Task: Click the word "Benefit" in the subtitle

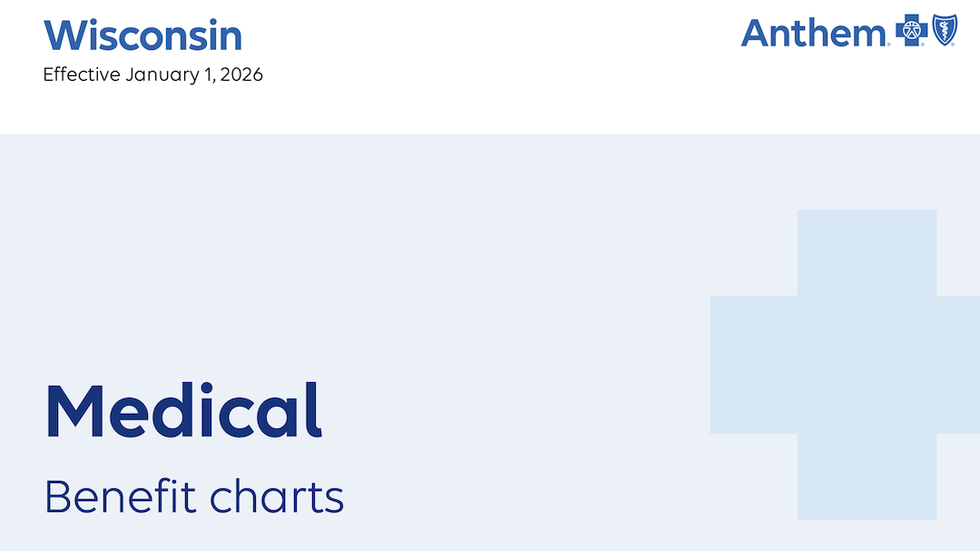Action: (x=120, y=497)
